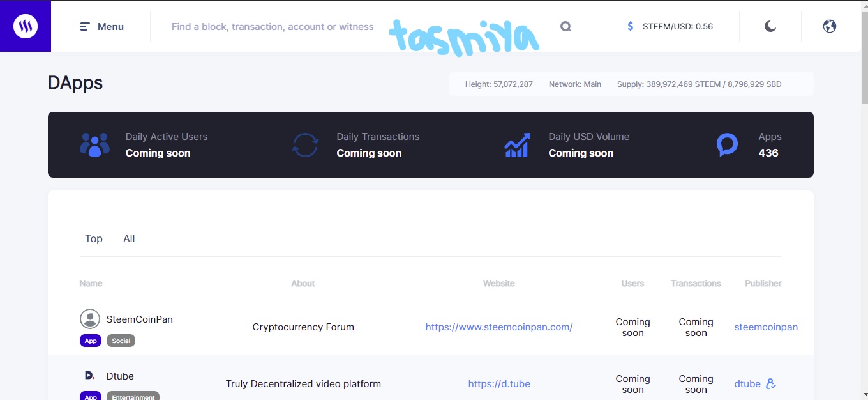Click the Network: Main text
The image size is (868, 400).
[575, 84]
